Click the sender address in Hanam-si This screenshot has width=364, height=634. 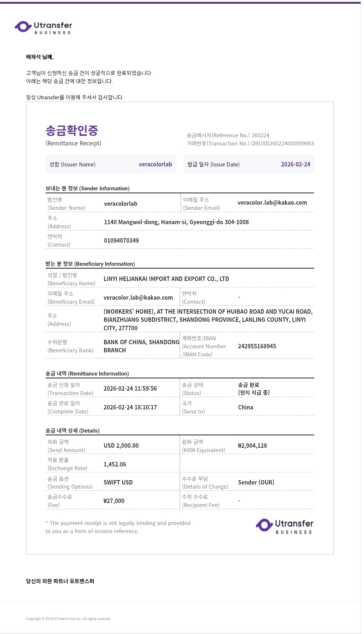click(176, 222)
